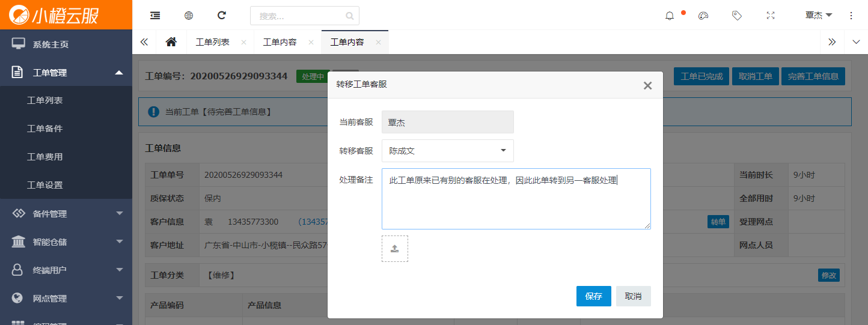Toggle the sidebar collapse icon

point(155,16)
